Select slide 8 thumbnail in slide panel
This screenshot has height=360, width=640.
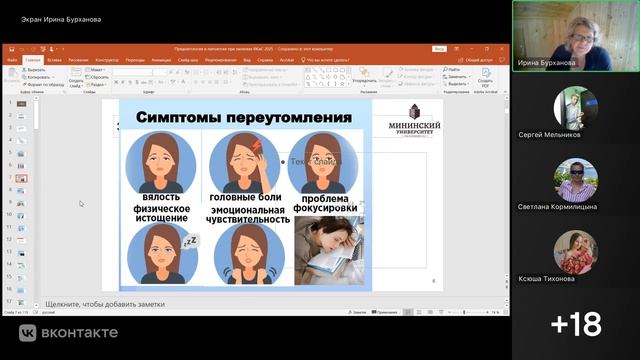(21, 191)
